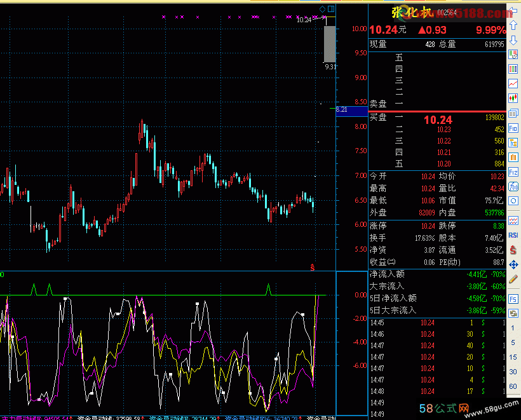The width and height of the screenshot is (521, 420).
Task: Click the buy-one price 10.24 in order book
Action: [438, 119]
